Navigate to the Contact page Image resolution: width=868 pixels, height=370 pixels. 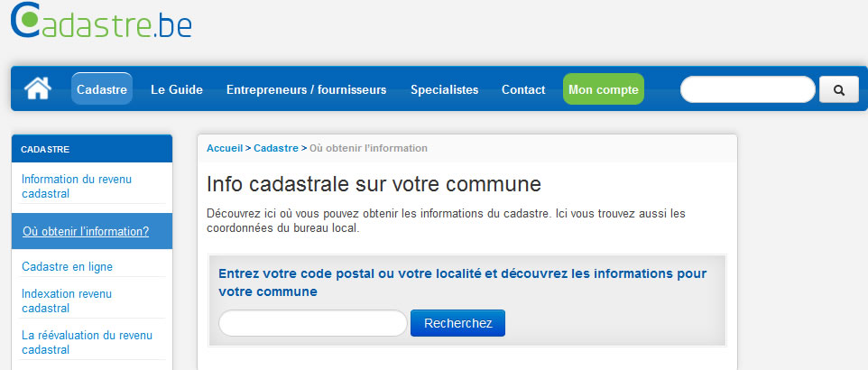point(523,89)
